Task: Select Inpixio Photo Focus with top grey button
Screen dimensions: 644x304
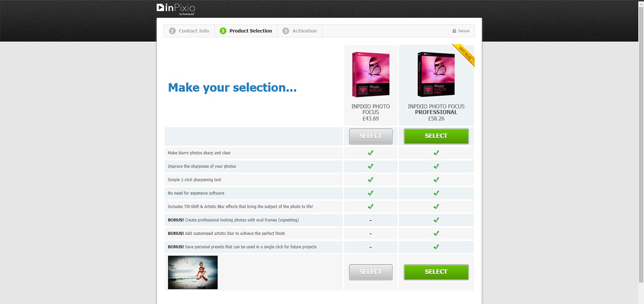Action: pyautogui.click(x=370, y=136)
